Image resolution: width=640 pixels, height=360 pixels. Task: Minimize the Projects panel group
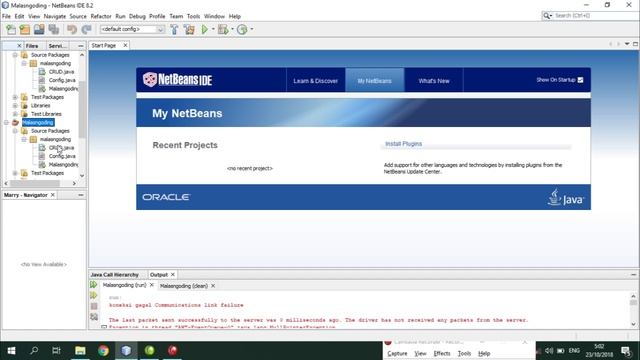click(x=80, y=46)
